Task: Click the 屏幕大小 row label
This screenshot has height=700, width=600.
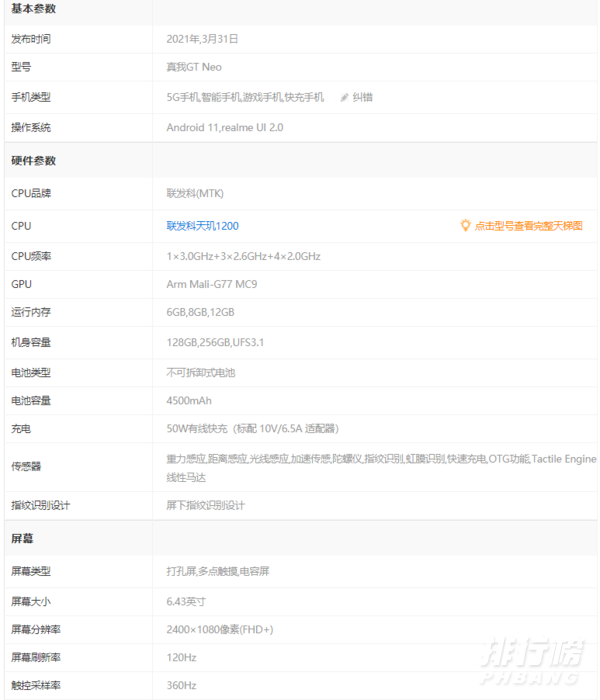Action: pyautogui.click(x=31, y=602)
